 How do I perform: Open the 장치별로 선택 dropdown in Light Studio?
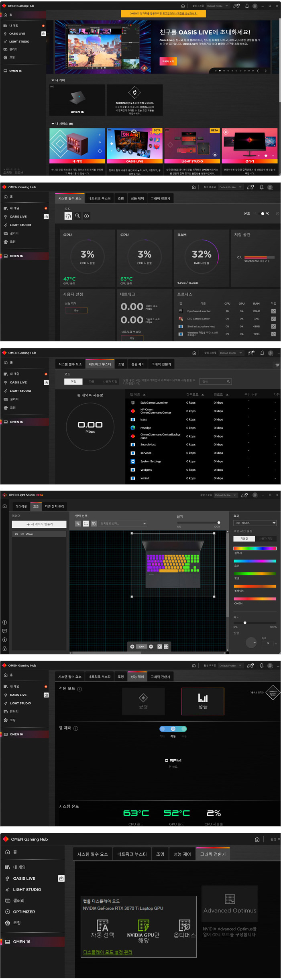(123, 524)
